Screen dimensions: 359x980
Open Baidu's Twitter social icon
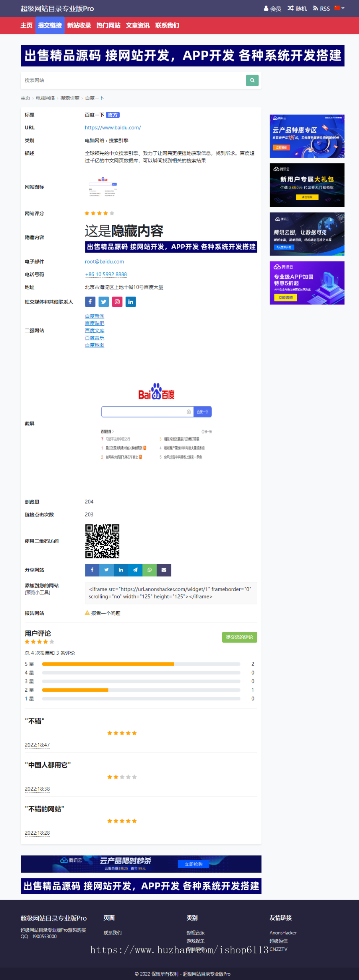pyautogui.click(x=104, y=302)
